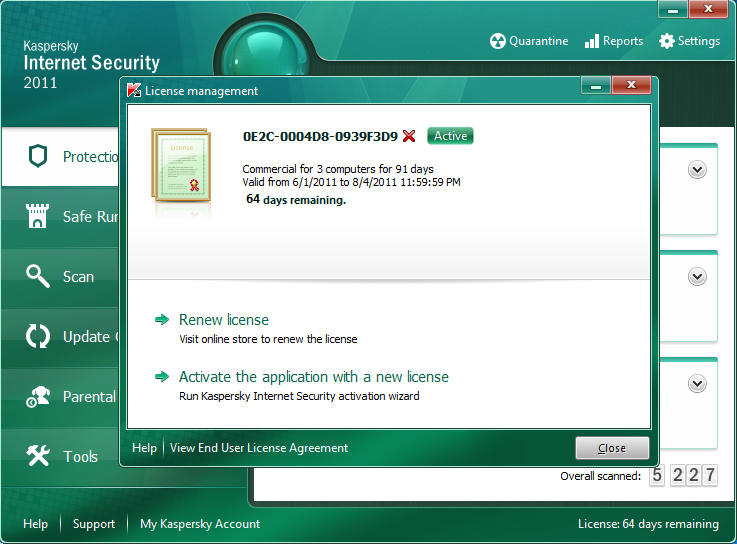
Task: View End User License Agreement
Action: 259,448
